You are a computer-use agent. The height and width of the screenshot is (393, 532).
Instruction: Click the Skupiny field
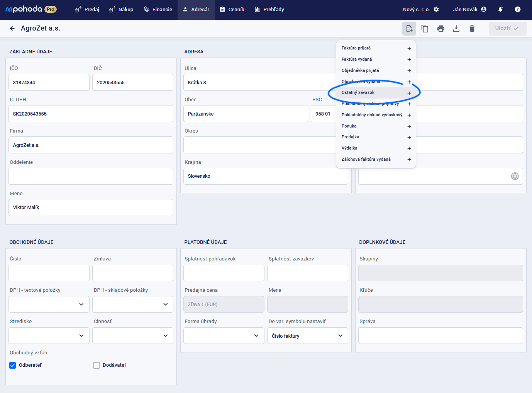point(441,273)
